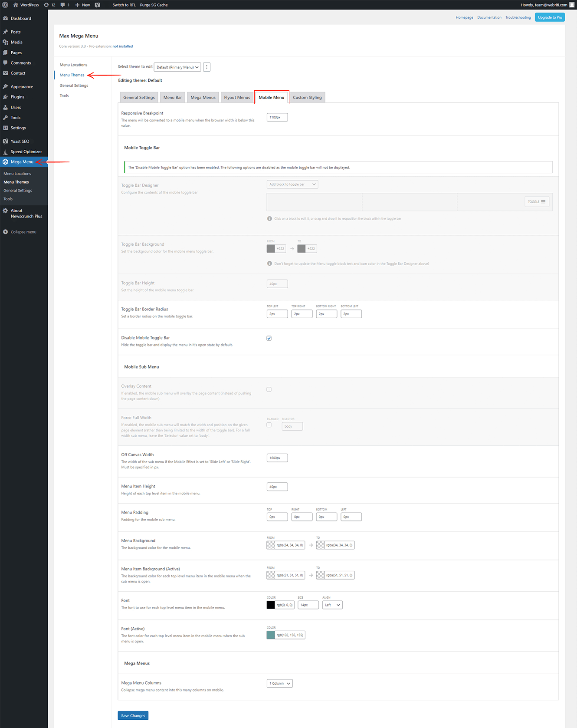Click the Collapse menu arrow icon
This screenshot has width=577, height=728.
[x=6, y=232]
